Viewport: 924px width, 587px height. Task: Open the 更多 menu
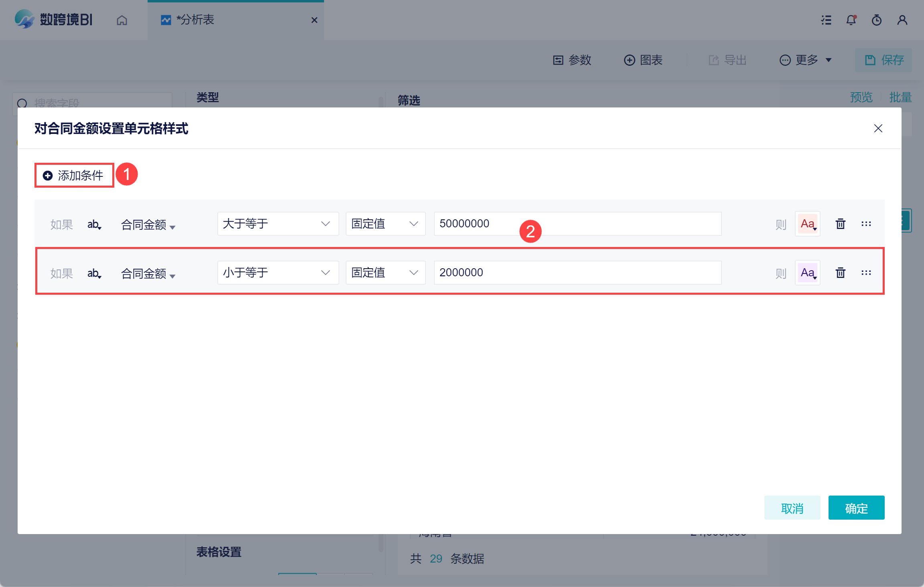pos(806,60)
